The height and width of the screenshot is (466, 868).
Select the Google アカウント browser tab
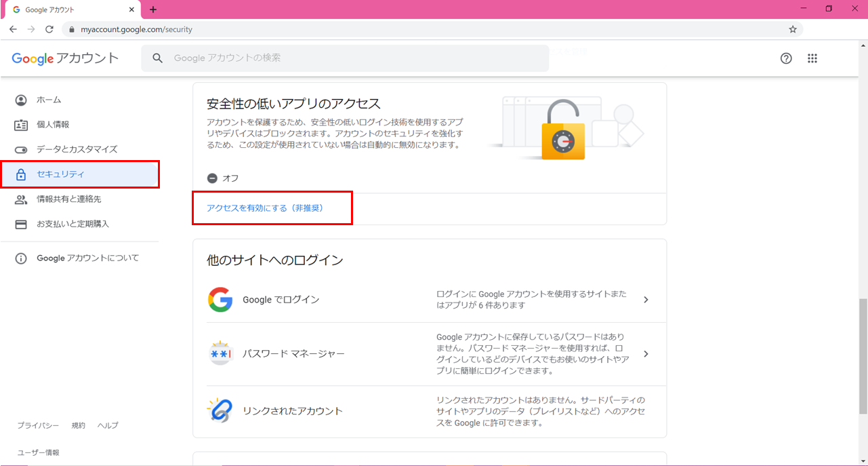coord(71,10)
